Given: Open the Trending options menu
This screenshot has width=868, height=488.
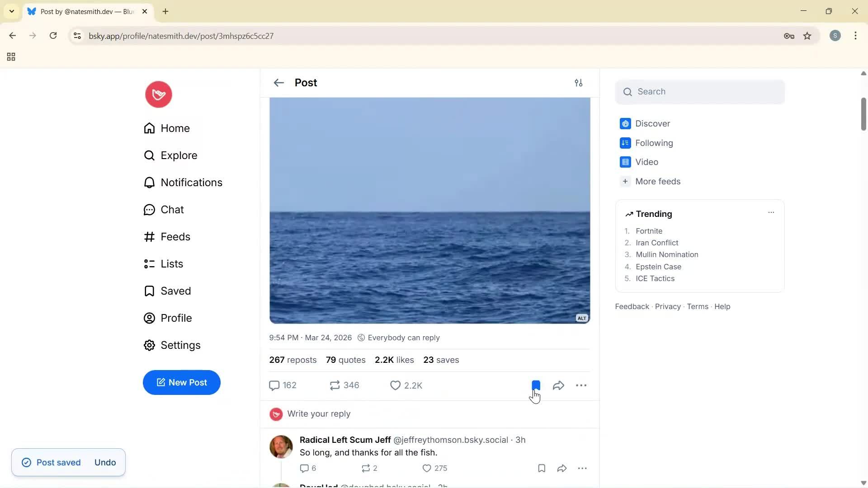Looking at the screenshot, I should (771, 212).
